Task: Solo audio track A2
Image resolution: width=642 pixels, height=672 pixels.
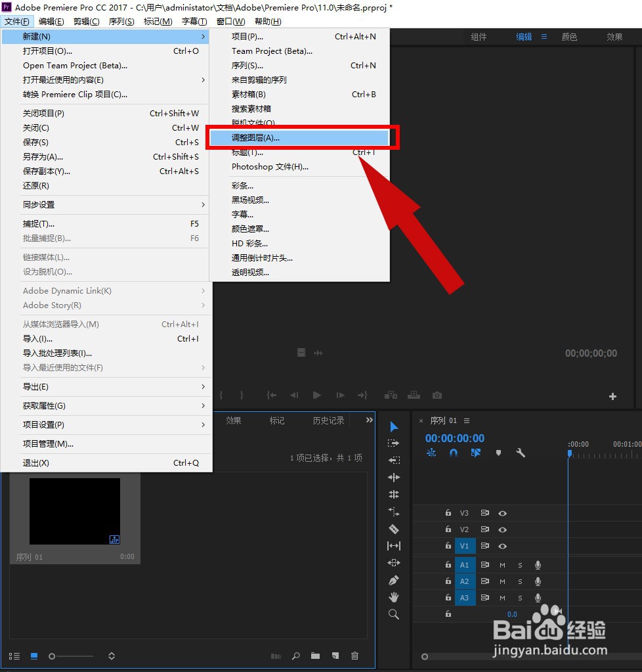Action: 520,581
